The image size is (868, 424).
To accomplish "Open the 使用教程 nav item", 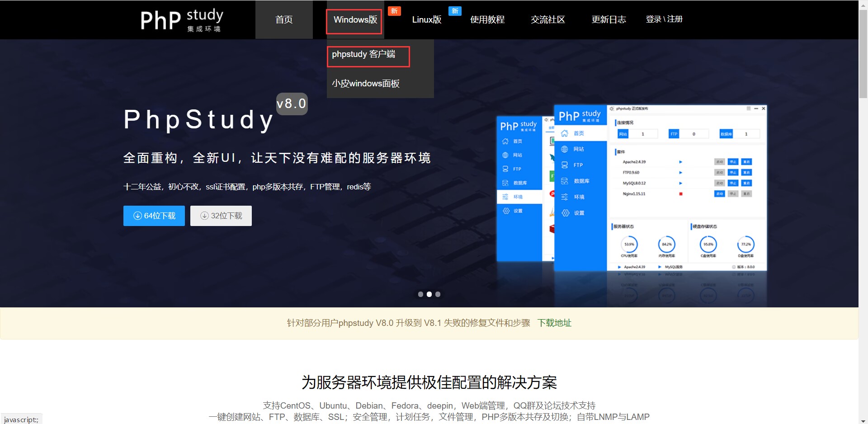I will (x=487, y=19).
